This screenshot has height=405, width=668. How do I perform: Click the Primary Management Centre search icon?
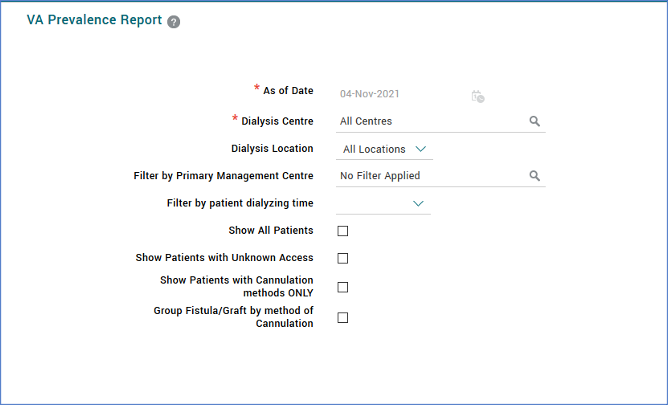[x=535, y=176]
